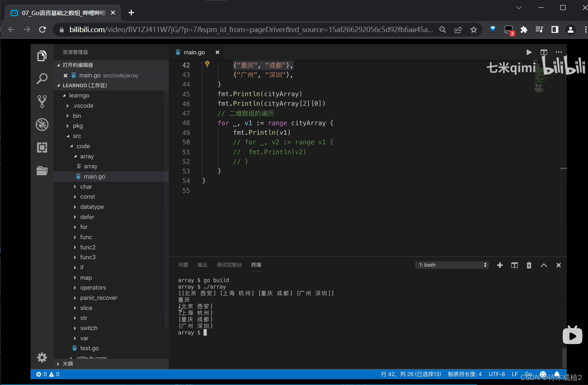
Task: Expand the .vscode folder
Action: tap(68, 106)
